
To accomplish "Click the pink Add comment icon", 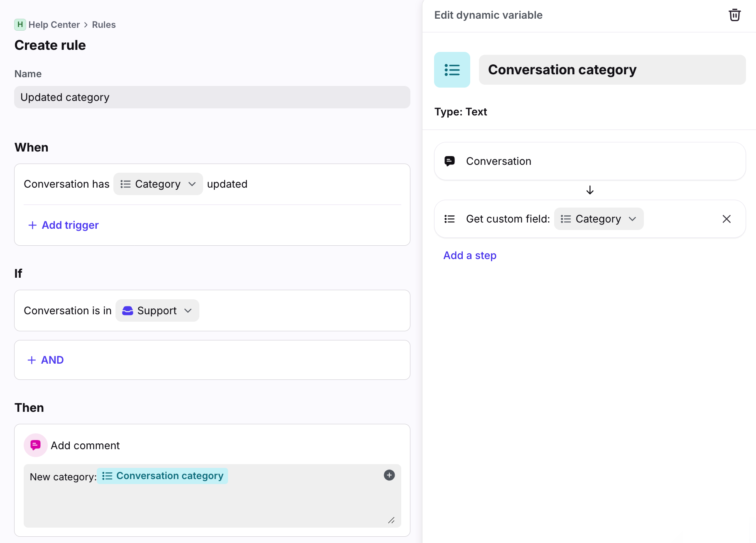I will click(36, 445).
